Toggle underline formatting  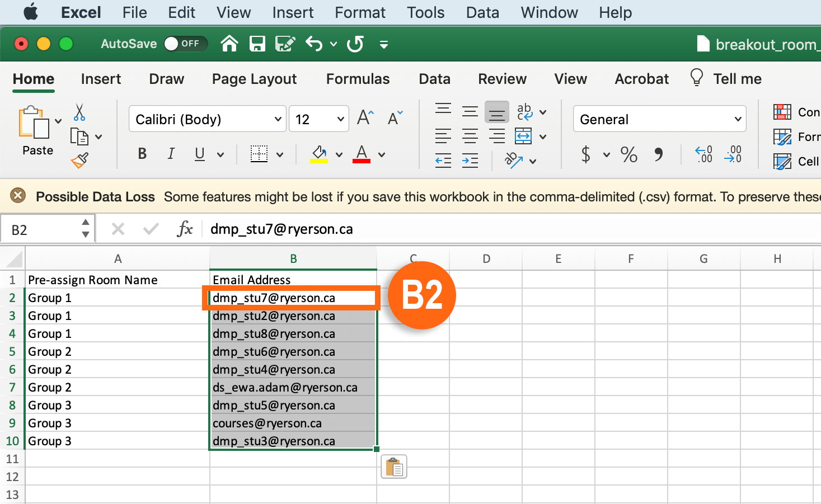point(200,154)
